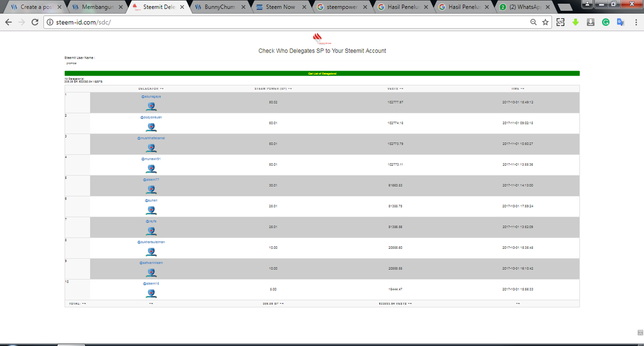Open the @steem16 profile link
This screenshot has width=644, height=346.
pos(151,283)
